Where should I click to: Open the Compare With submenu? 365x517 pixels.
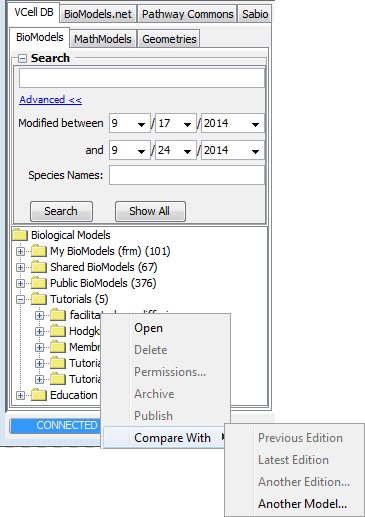tap(164, 438)
